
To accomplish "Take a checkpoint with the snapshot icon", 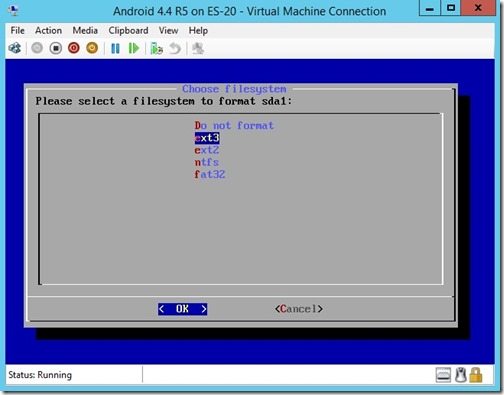I will (x=156, y=49).
